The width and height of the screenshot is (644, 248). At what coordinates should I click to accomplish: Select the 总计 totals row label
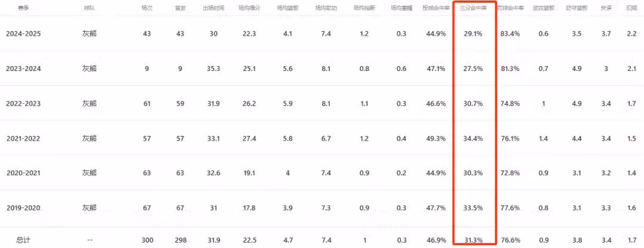click(x=23, y=240)
